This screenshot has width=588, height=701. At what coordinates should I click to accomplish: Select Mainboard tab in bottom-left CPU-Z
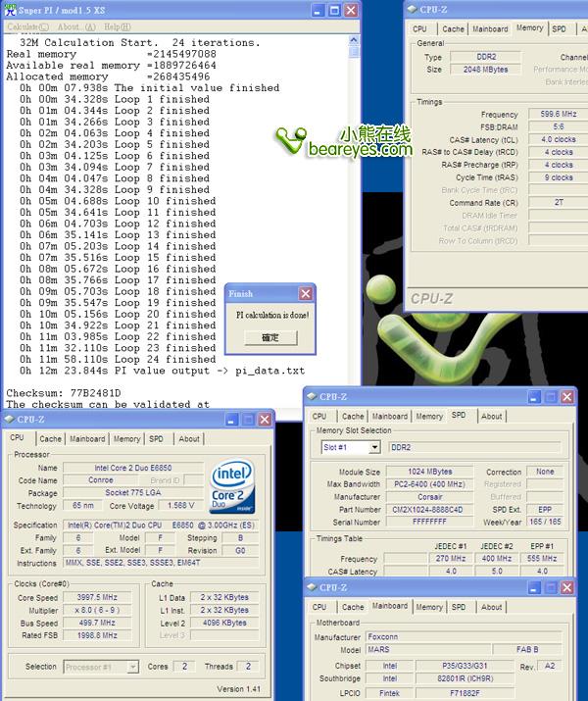tap(87, 439)
